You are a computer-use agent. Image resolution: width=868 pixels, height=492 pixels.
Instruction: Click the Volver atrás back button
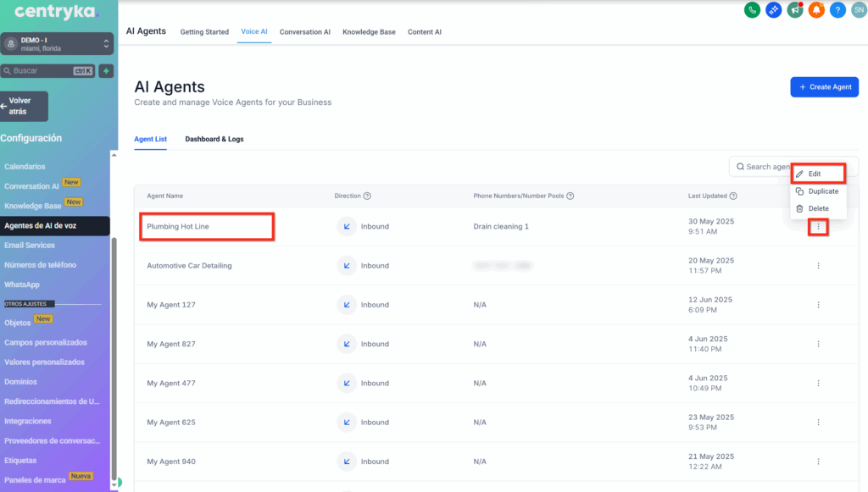coord(24,106)
